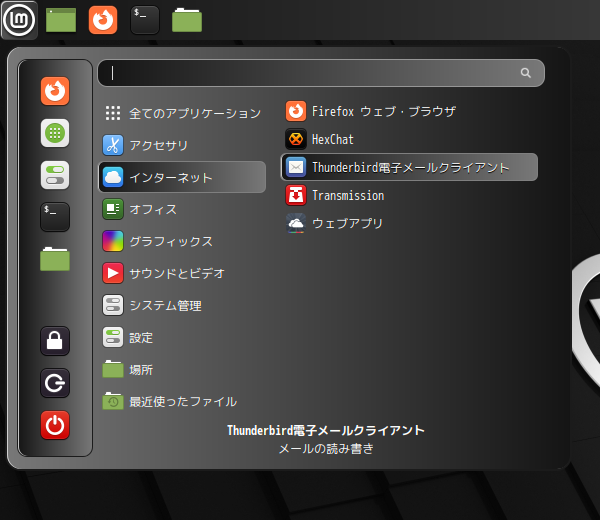Select the サウンドとビデオ category
The height and width of the screenshot is (520, 600).
coord(182,273)
